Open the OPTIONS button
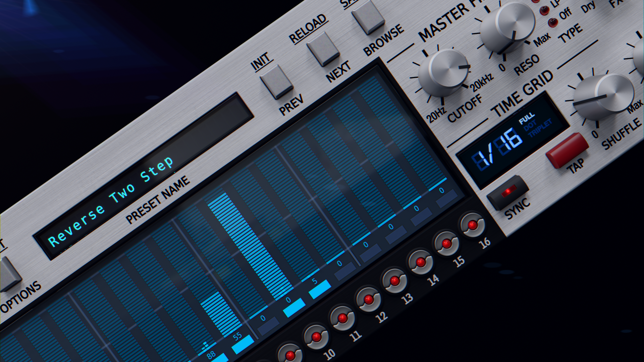644x362 pixels. pos(8,273)
